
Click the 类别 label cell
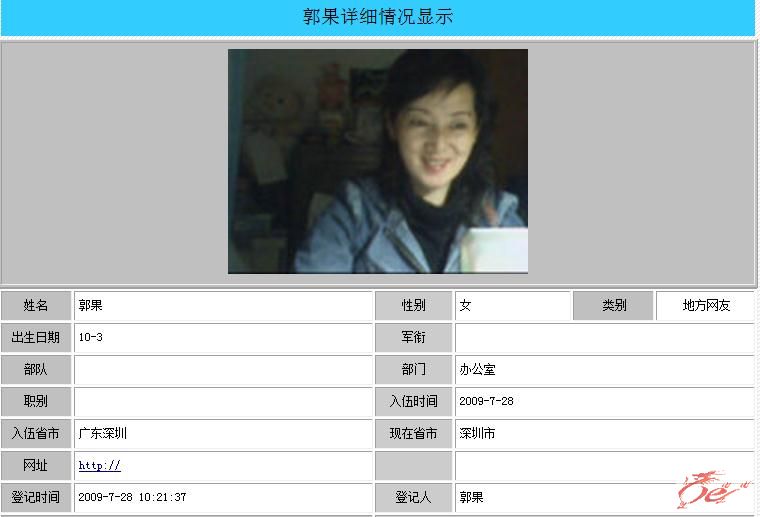click(x=614, y=305)
